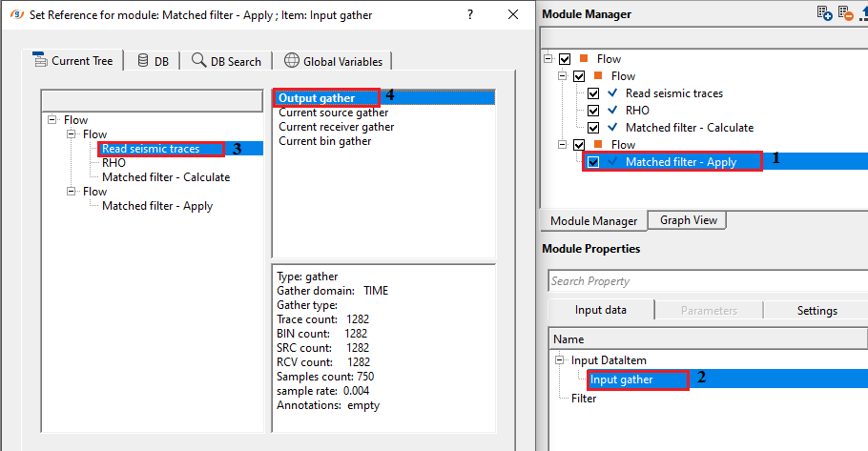Screen dimensions: 868x451
Task: Disable the Matched filter - Apply checkbox
Action: [x=593, y=162]
